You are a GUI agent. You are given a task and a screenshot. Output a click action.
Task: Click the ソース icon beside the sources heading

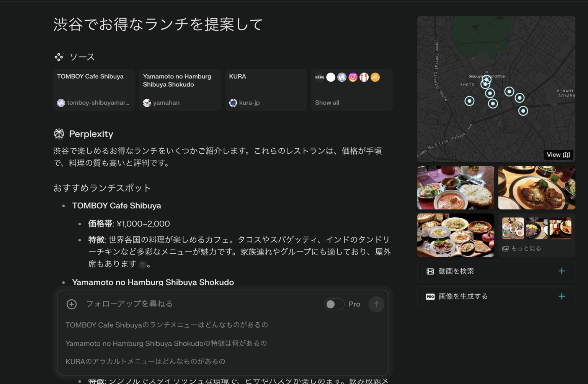(x=59, y=57)
